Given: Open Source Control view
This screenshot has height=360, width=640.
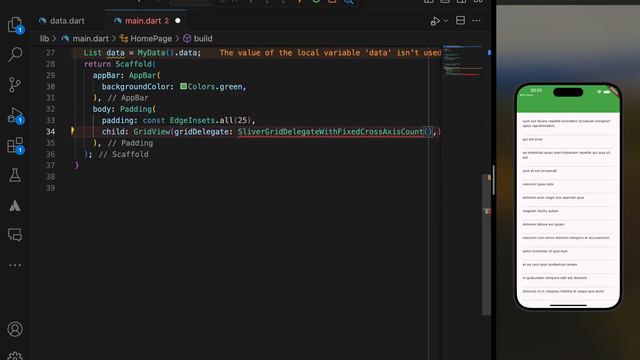Looking at the screenshot, I should 15,84.
